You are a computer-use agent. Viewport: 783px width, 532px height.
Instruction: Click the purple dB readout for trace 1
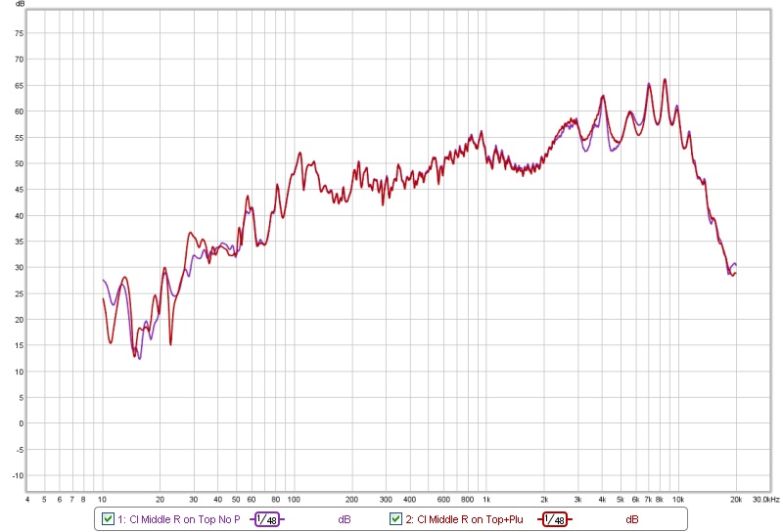[x=345, y=519]
